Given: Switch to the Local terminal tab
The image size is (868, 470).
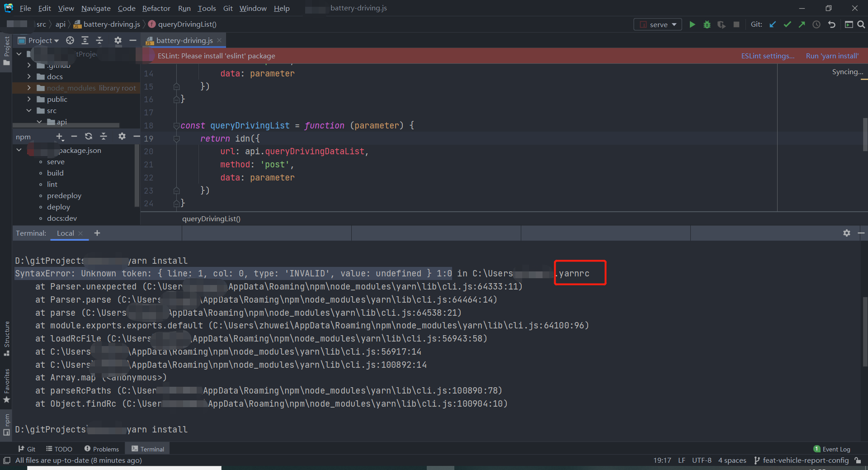Looking at the screenshot, I should [x=65, y=233].
